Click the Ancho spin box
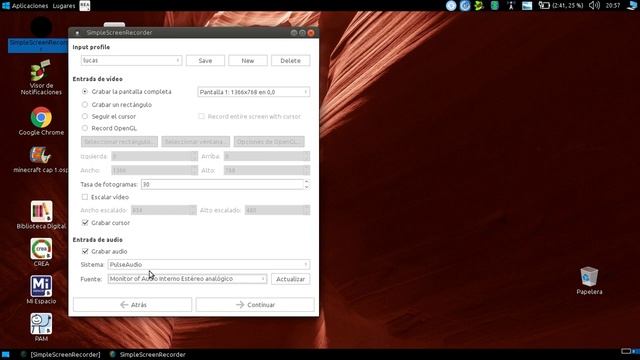 [x=154, y=170]
